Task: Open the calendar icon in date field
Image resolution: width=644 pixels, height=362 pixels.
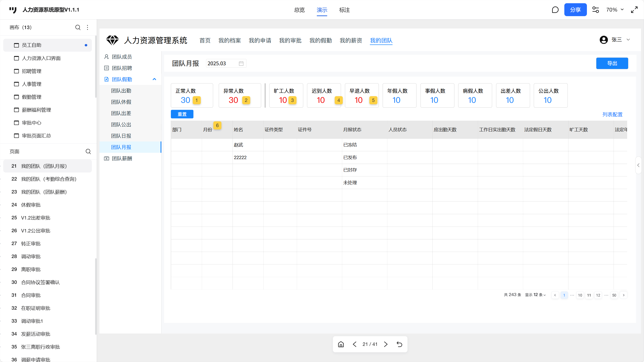Action: pyautogui.click(x=241, y=64)
